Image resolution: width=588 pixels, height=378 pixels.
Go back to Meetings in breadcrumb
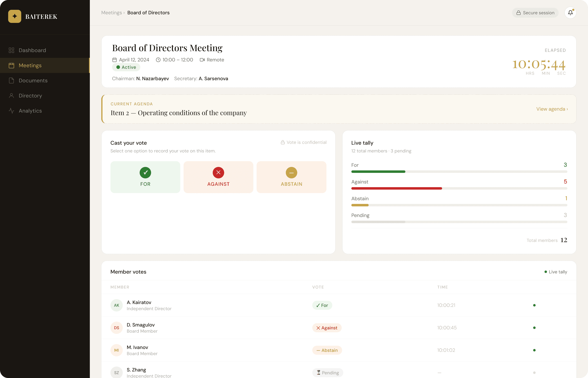[x=111, y=13]
